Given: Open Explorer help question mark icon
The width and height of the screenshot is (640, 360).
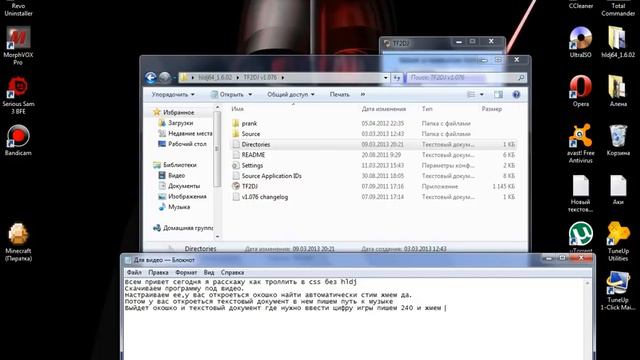Looking at the screenshot, I should (516, 95).
